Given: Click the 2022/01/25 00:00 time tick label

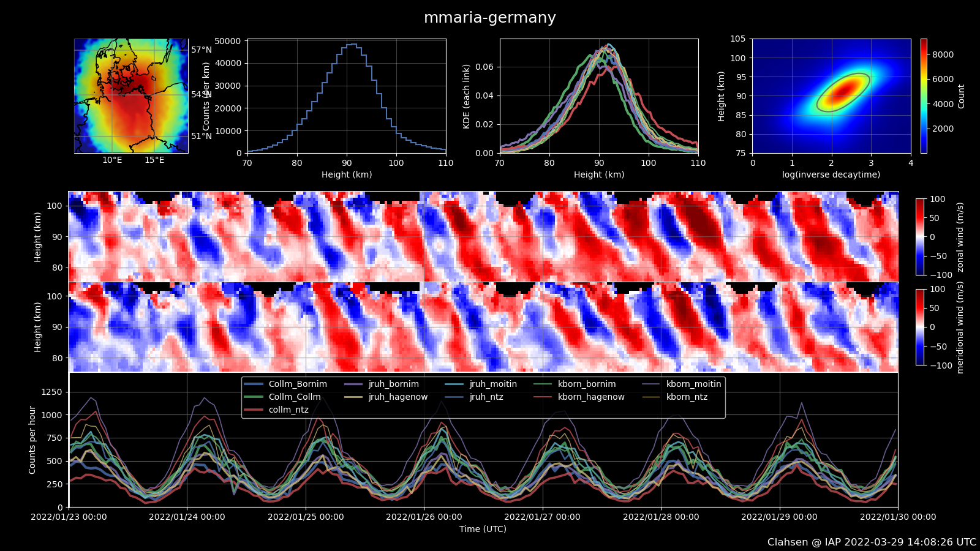Looking at the screenshot, I should pos(306,517).
